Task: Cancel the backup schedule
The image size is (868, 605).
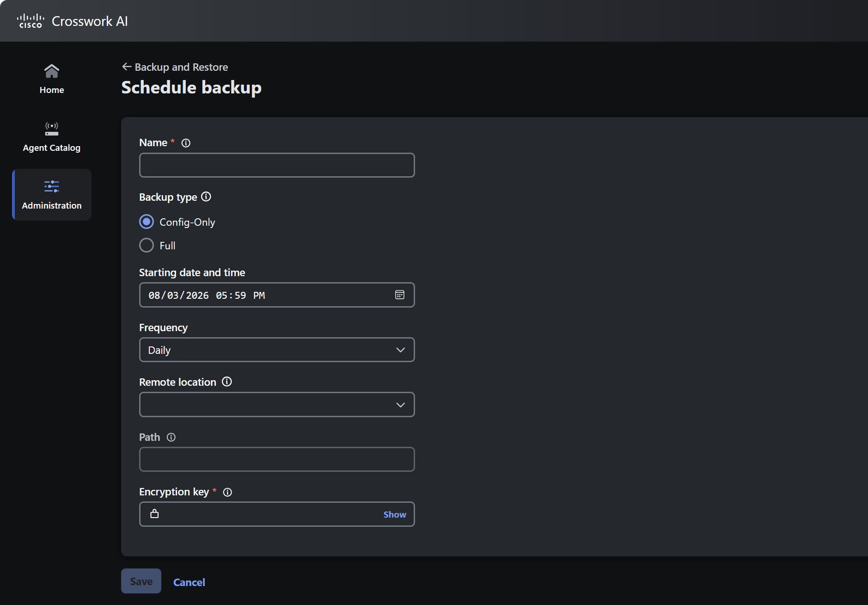Action: coord(189,582)
